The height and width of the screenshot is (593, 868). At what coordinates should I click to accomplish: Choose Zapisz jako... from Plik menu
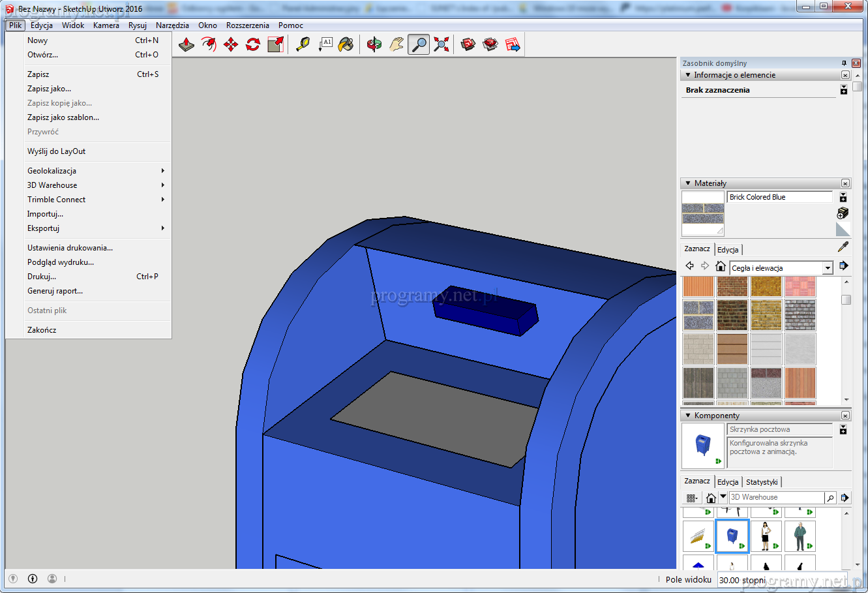click(x=50, y=89)
